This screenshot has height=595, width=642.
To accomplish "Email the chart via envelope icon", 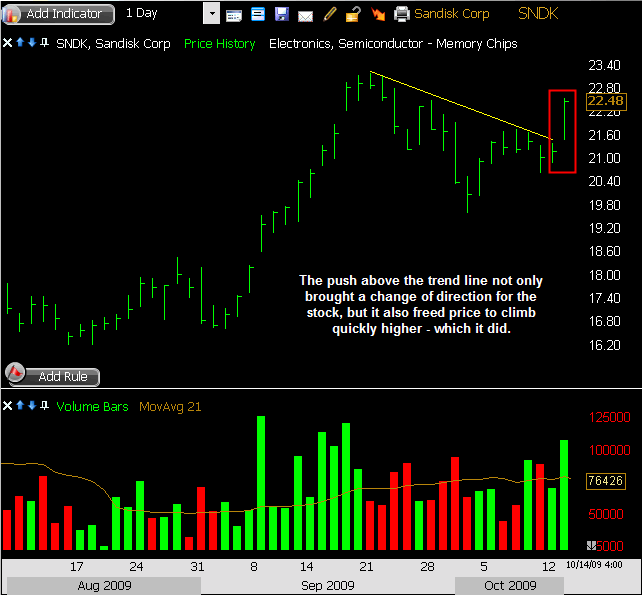I will click(305, 16).
